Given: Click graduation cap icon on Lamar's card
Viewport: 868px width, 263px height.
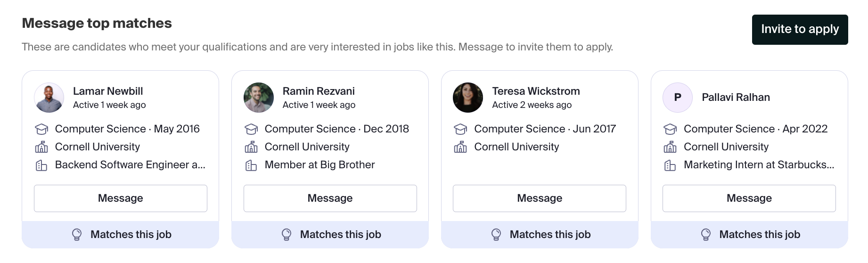Looking at the screenshot, I should tap(41, 129).
